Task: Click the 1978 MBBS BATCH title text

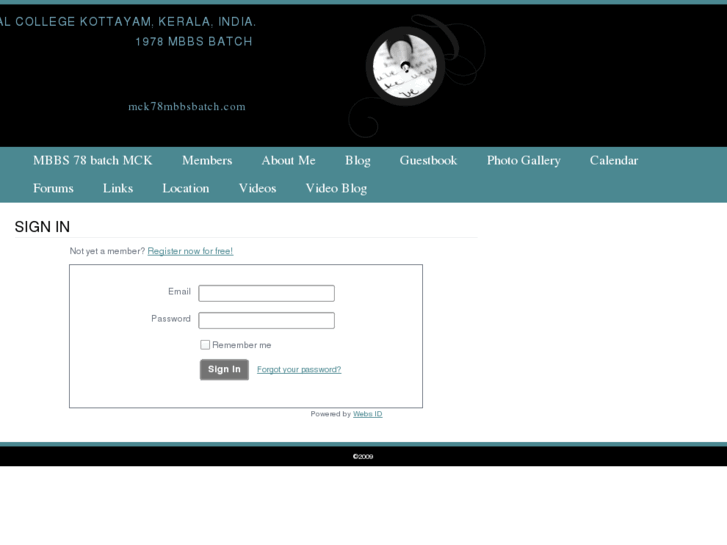Action: [194, 41]
